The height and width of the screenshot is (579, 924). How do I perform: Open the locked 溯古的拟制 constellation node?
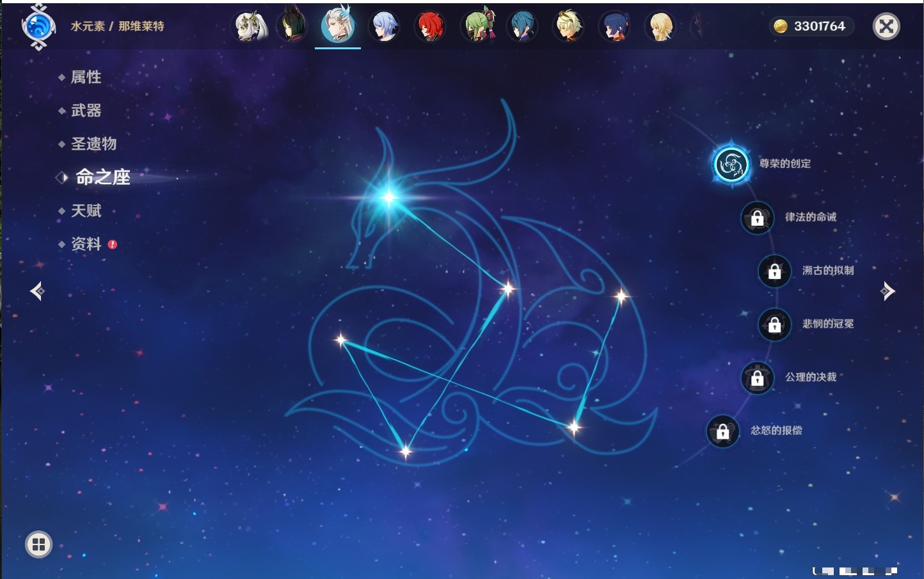point(774,271)
